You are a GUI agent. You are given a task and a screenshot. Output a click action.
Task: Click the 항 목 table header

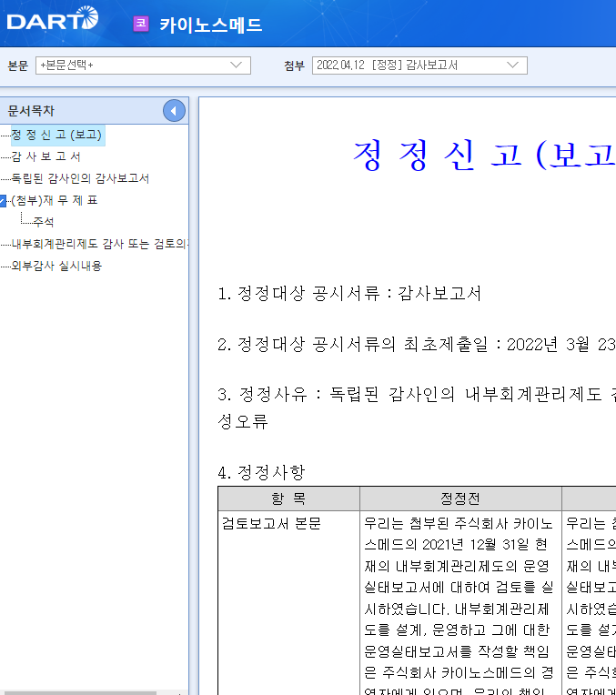click(x=288, y=499)
